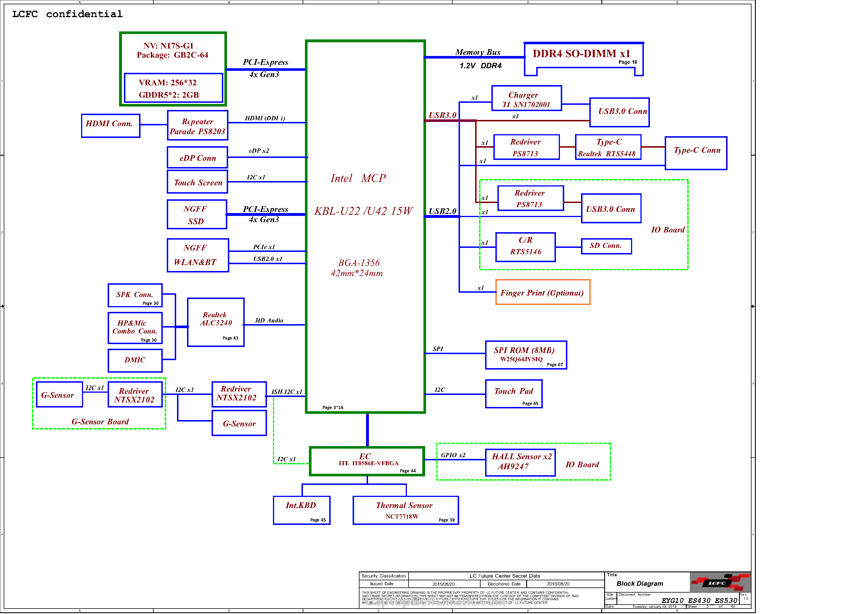Click the "USB3.0 Conn" block inside IO Board
The image size is (868, 614).
pos(611,208)
